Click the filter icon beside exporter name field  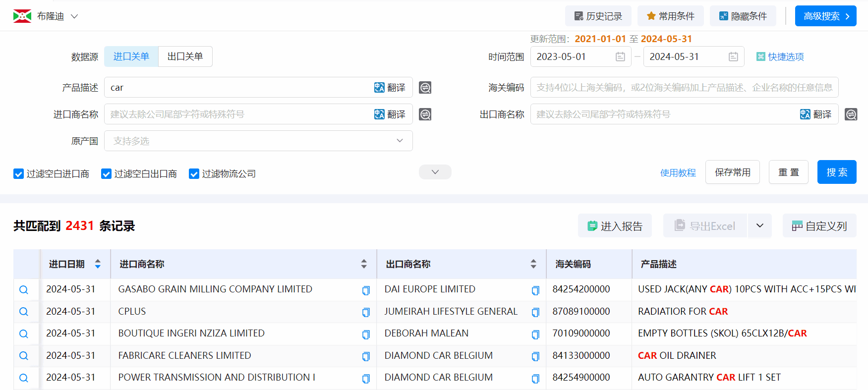point(851,114)
